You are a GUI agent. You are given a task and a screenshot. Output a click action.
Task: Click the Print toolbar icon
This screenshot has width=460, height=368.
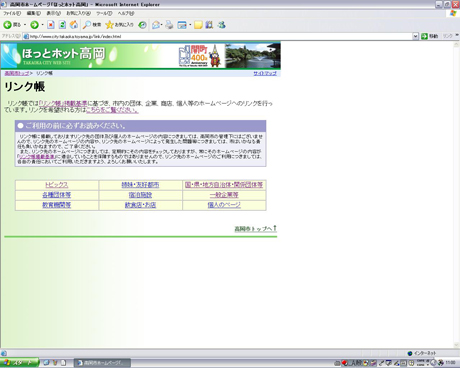[x=169, y=25]
